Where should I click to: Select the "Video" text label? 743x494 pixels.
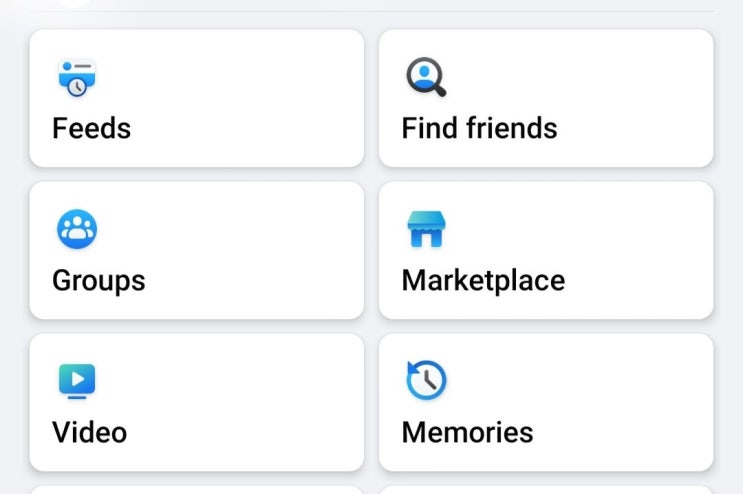coord(89,433)
